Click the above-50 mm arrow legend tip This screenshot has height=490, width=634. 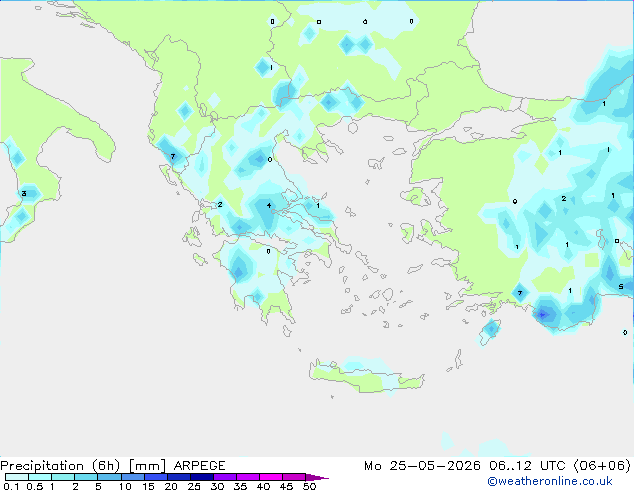tap(317, 477)
